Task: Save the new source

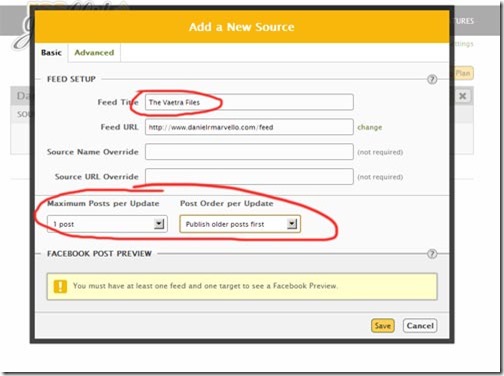Action: click(x=383, y=326)
